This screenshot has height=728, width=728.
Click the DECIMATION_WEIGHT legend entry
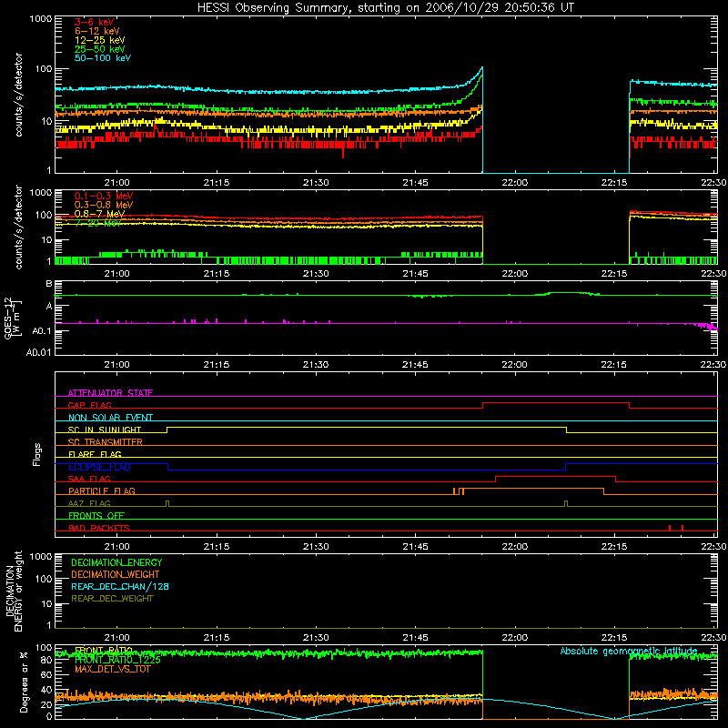point(116,574)
